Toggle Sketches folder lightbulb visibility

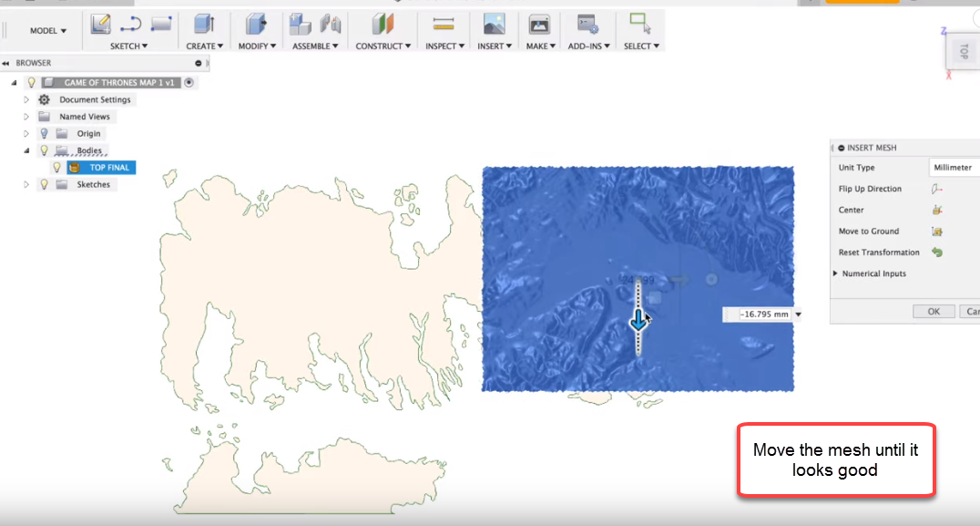[44, 184]
